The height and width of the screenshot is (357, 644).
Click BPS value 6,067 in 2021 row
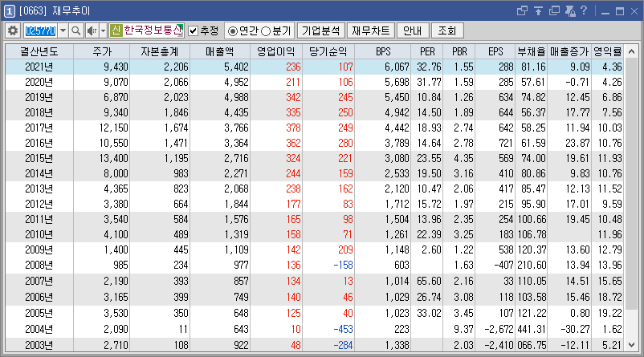397,67
